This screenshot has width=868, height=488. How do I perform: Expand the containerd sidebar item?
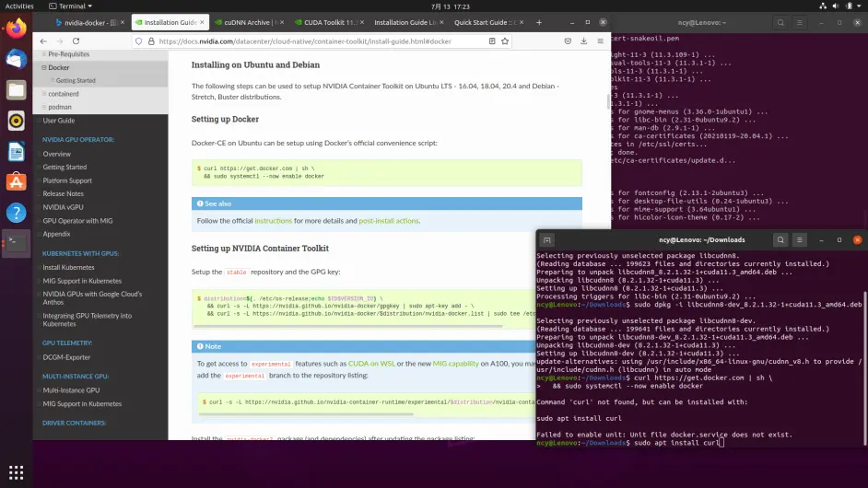[x=44, y=94]
